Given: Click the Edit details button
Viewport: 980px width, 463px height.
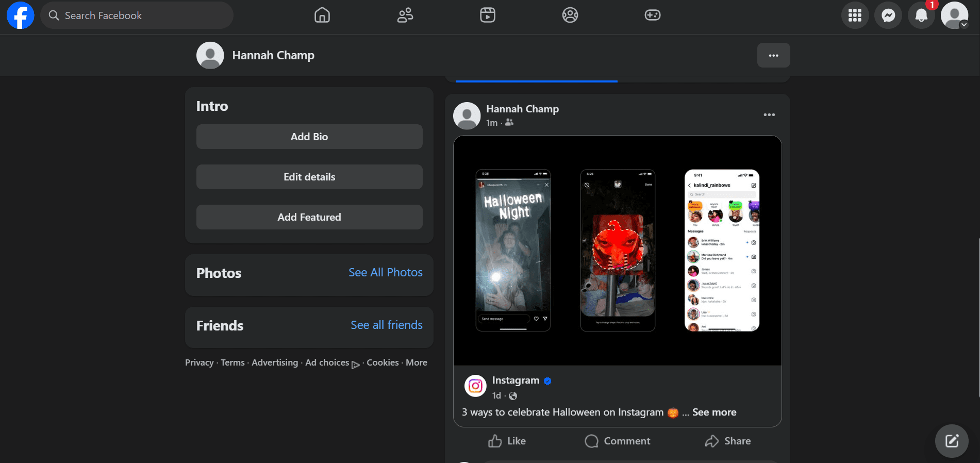Looking at the screenshot, I should (x=309, y=177).
